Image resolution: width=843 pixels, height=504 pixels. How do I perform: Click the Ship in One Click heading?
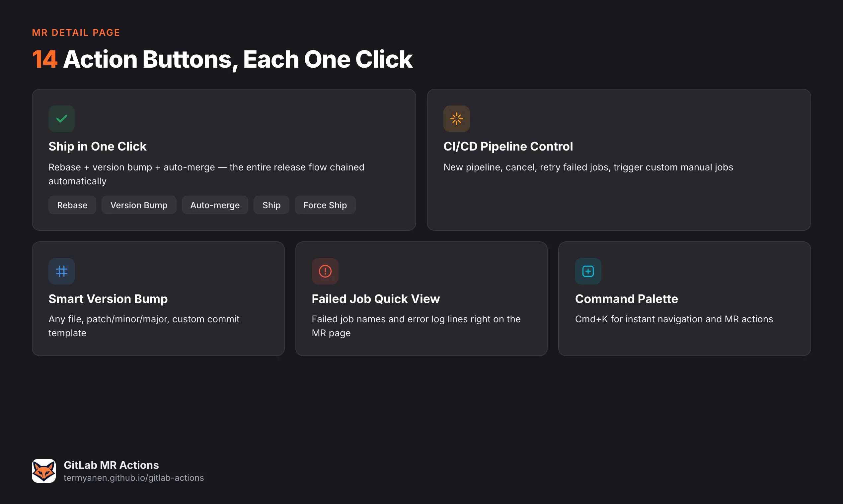[97, 146]
